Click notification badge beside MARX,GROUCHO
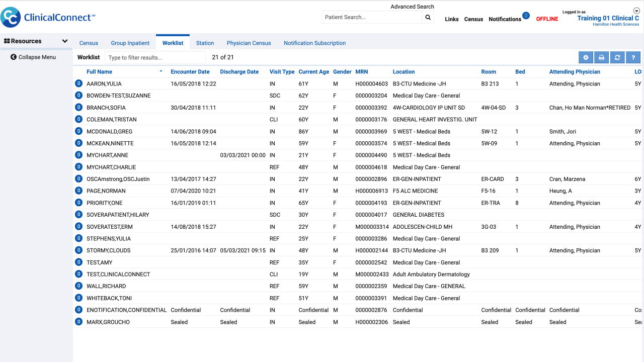 click(x=78, y=322)
